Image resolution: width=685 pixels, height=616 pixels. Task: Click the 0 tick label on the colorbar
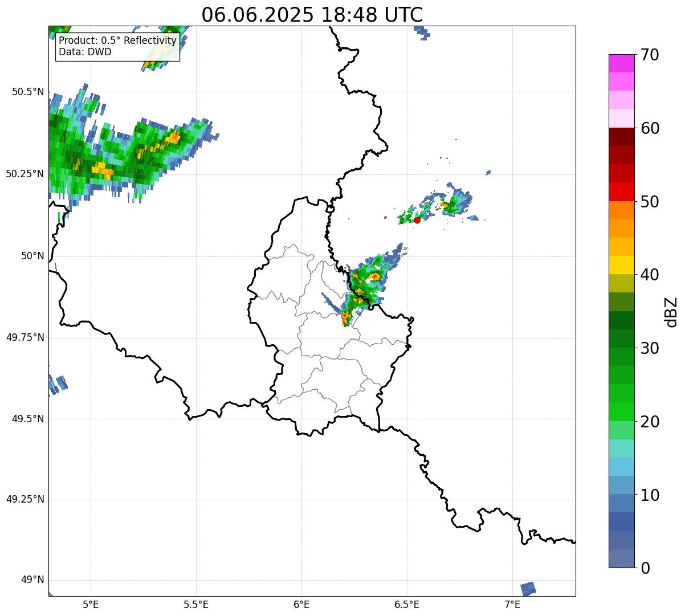pyautogui.click(x=645, y=568)
